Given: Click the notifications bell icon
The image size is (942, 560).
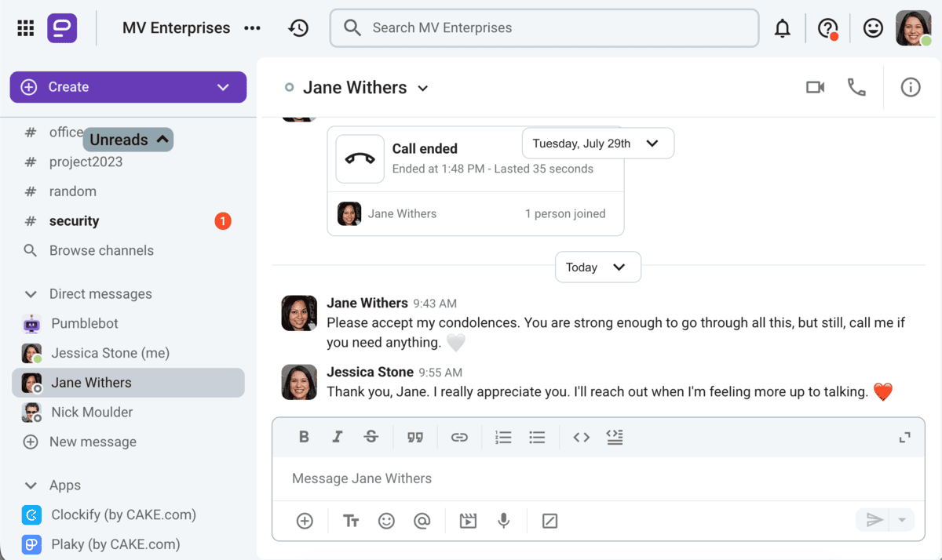Looking at the screenshot, I should click(782, 27).
